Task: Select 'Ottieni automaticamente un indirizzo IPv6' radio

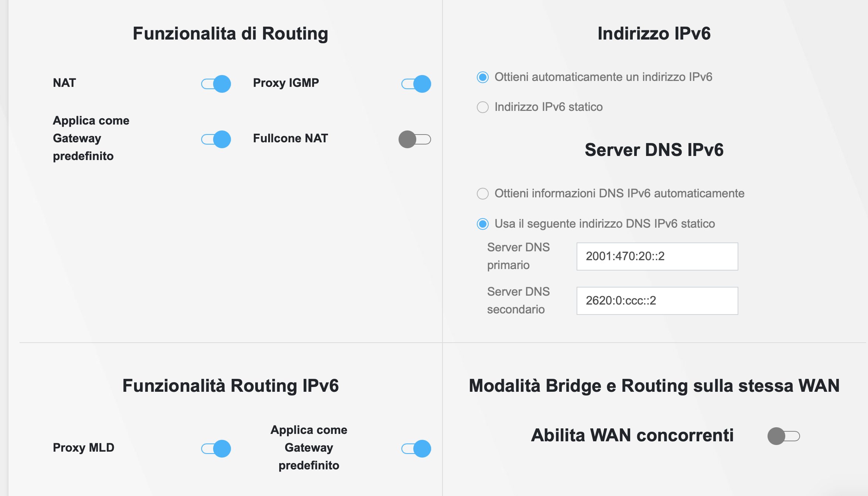Action: (x=483, y=77)
